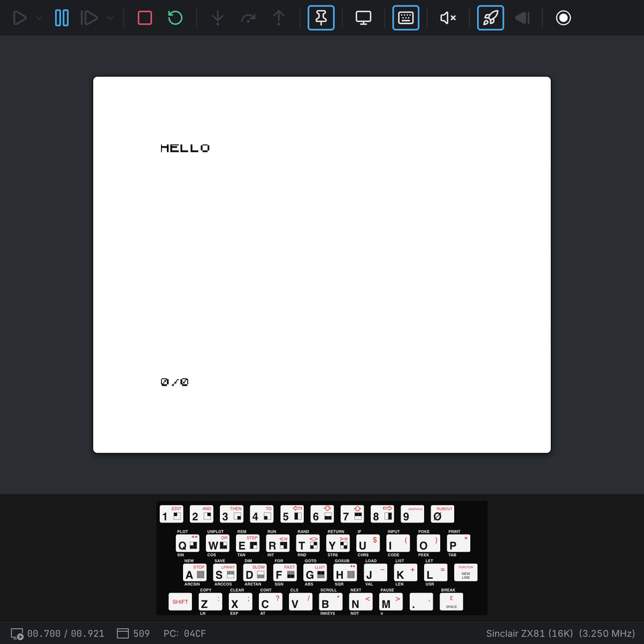Click the Z COPY key
Viewport: 644px width, 644px height.
click(210, 602)
